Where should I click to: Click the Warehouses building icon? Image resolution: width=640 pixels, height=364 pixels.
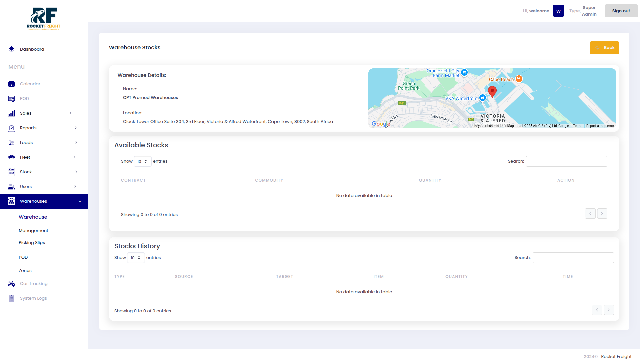tap(11, 201)
